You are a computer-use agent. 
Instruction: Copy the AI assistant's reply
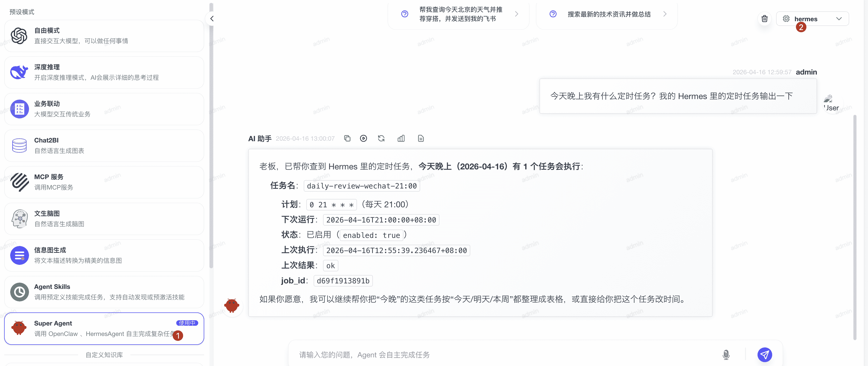pyautogui.click(x=347, y=138)
